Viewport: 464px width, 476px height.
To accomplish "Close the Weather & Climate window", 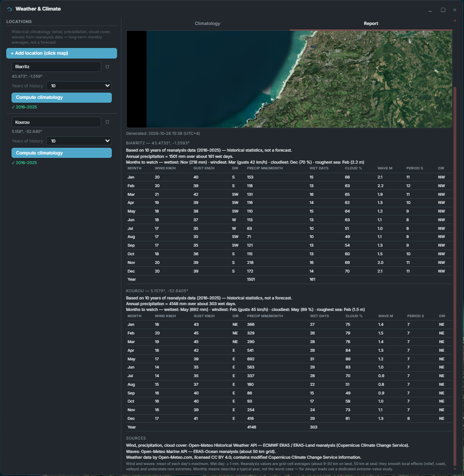I will 454,10.
